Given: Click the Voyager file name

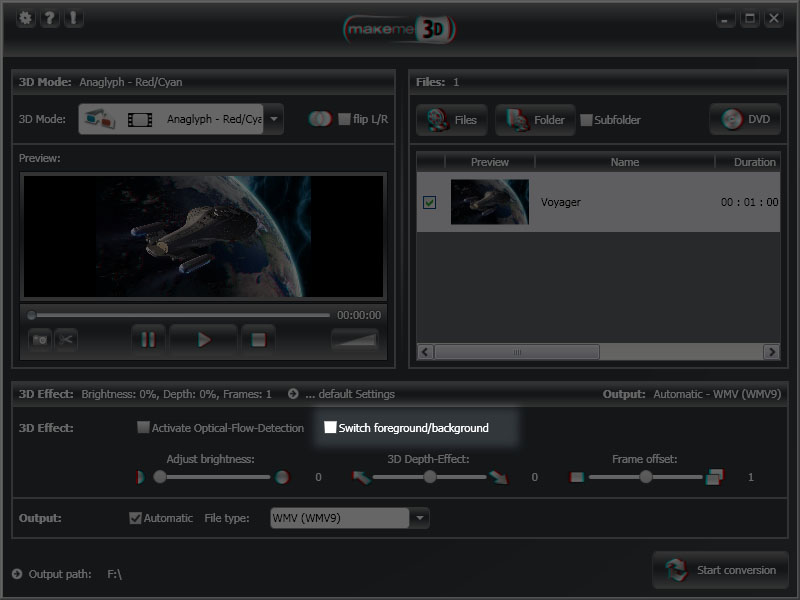Looking at the screenshot, I should tap(561, 202).
